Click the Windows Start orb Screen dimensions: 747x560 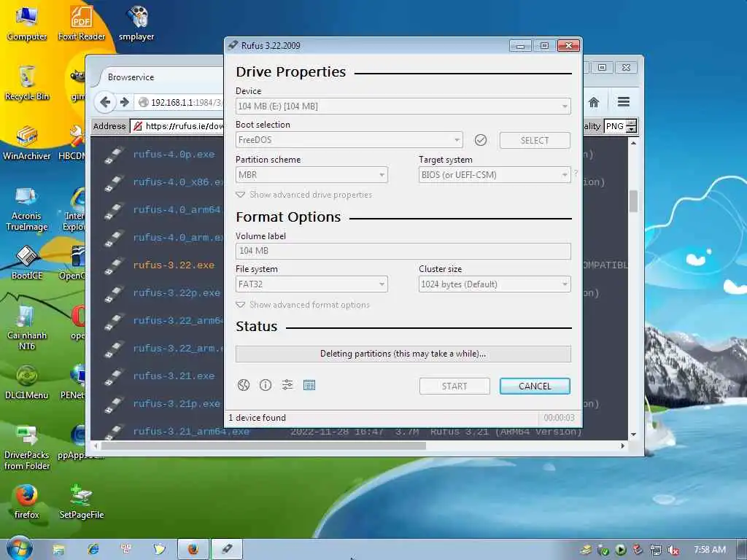tap(20, 548)
